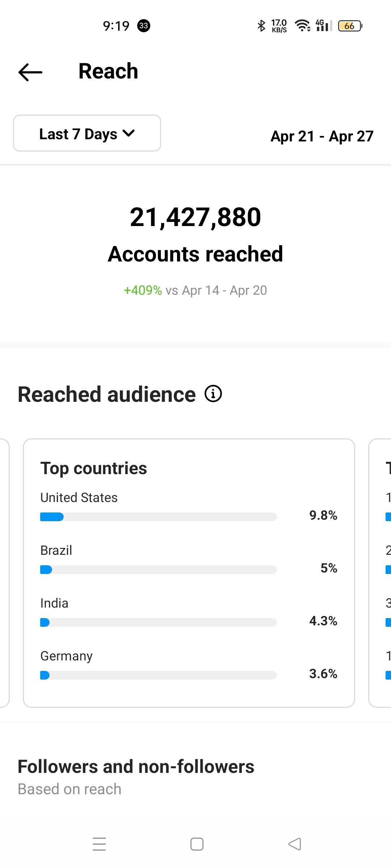This screenshot has width=391, height=868.
Task: Tap the 33 notification badge
Action: 144,26
